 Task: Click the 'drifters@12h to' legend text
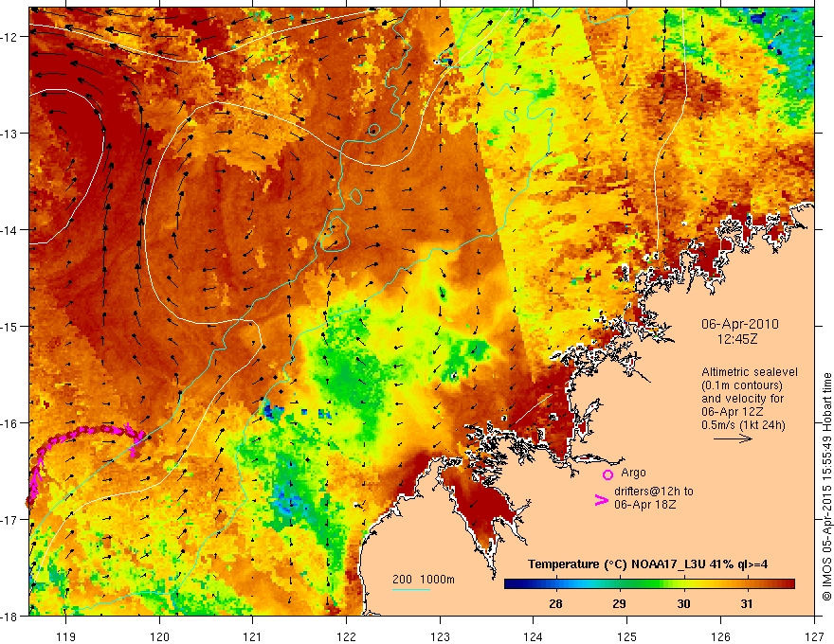click(x=654, y=492)
